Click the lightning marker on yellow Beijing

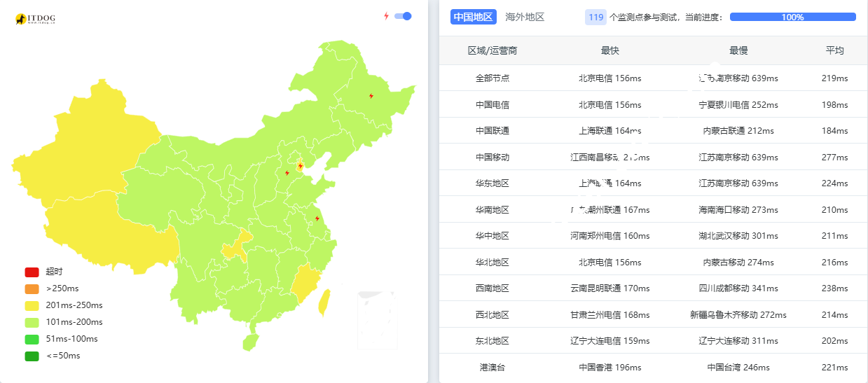coord(301,166)
